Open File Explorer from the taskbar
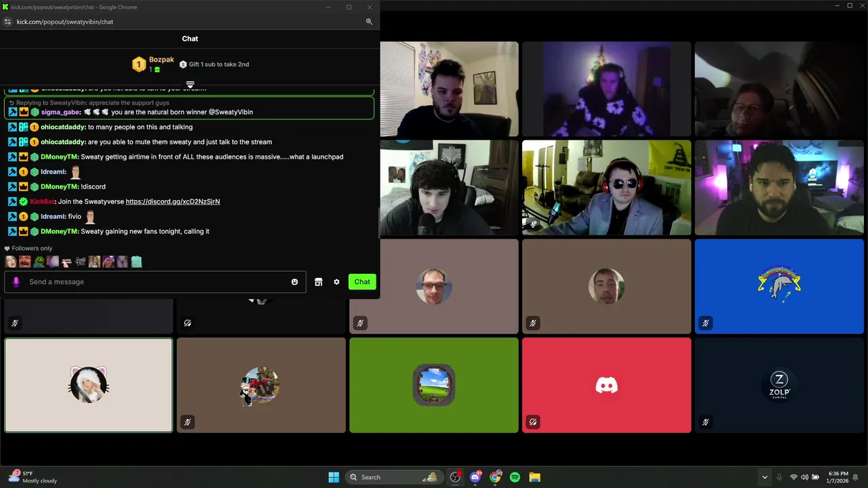 [x=534, y=477]
